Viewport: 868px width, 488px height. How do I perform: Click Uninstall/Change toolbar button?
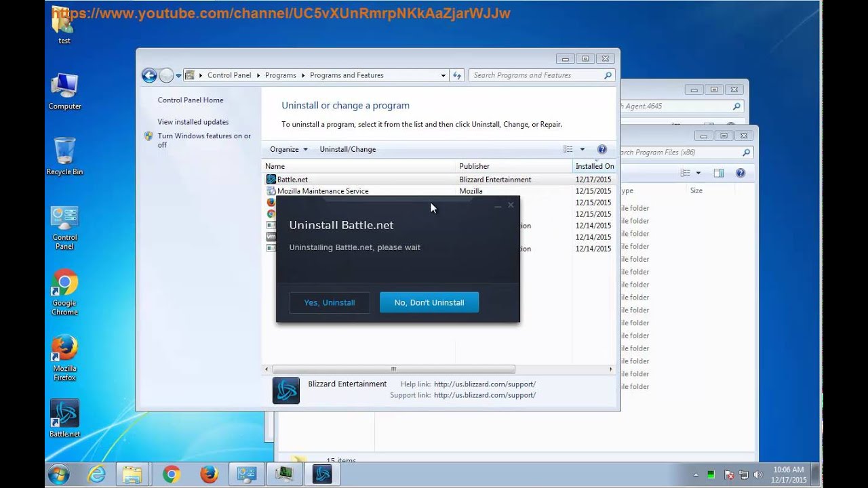tap(348, 149)
